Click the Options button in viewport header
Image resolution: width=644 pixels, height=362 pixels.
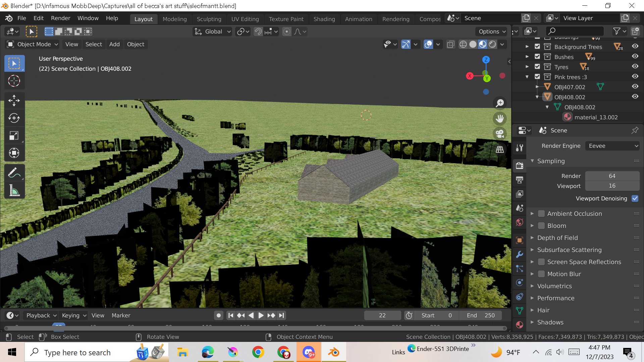(x=491, y=32)
